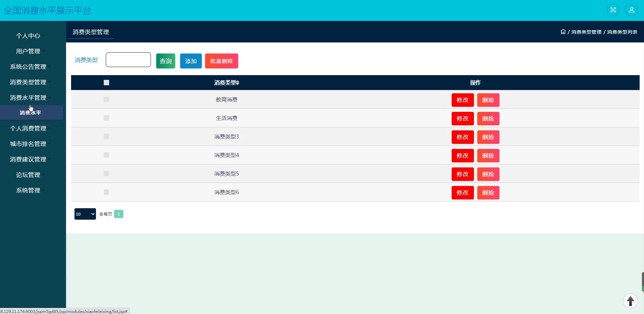The image size is (644, 314).
Task: Click the green 查询 button
Action: coord(166,61)
